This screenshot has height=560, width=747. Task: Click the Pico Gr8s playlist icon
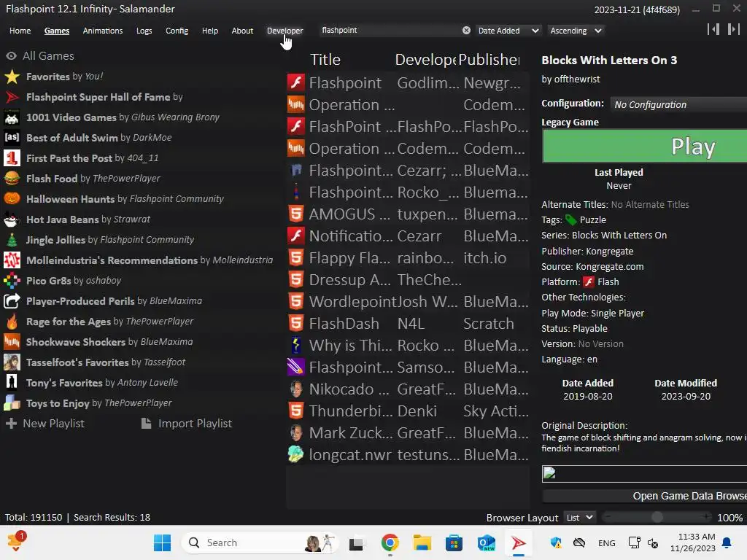coord(12,281)
